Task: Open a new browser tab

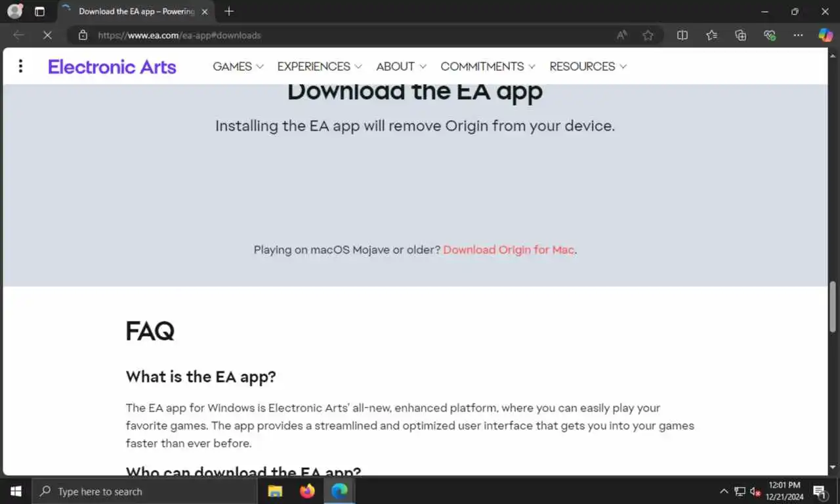Action: point(229,11)
